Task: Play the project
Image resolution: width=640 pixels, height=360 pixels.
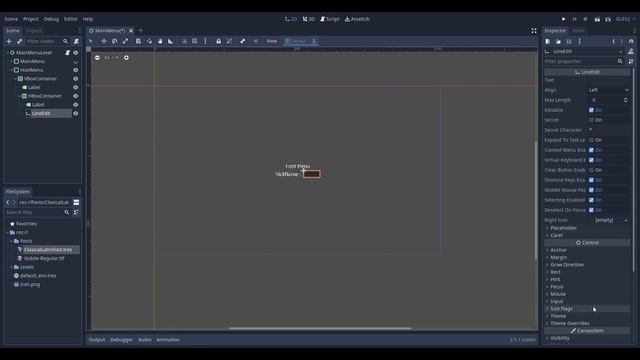Action: [x=564, y=19]
